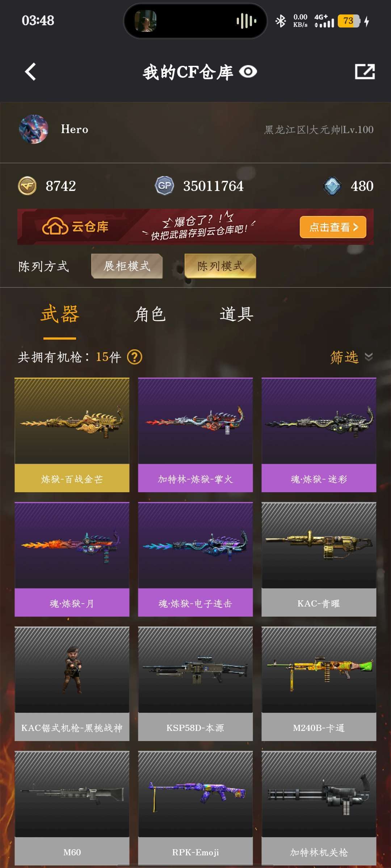Switch to 展柜模式 display mode

click(x=127, y=266)
